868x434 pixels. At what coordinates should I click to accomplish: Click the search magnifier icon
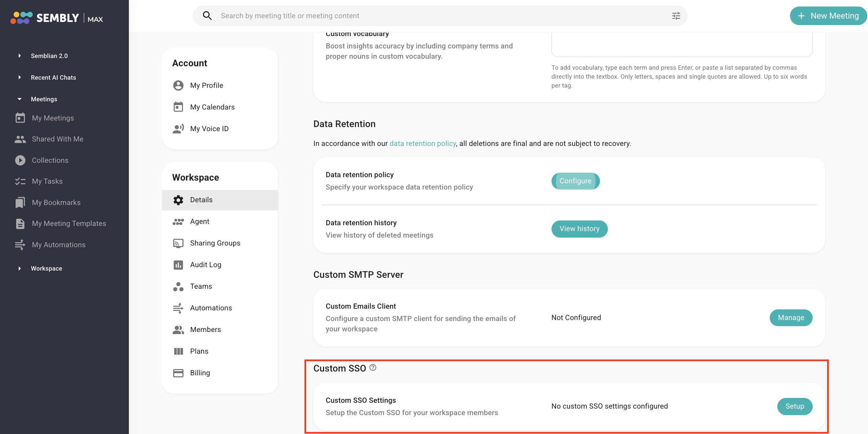coord(207,16)
